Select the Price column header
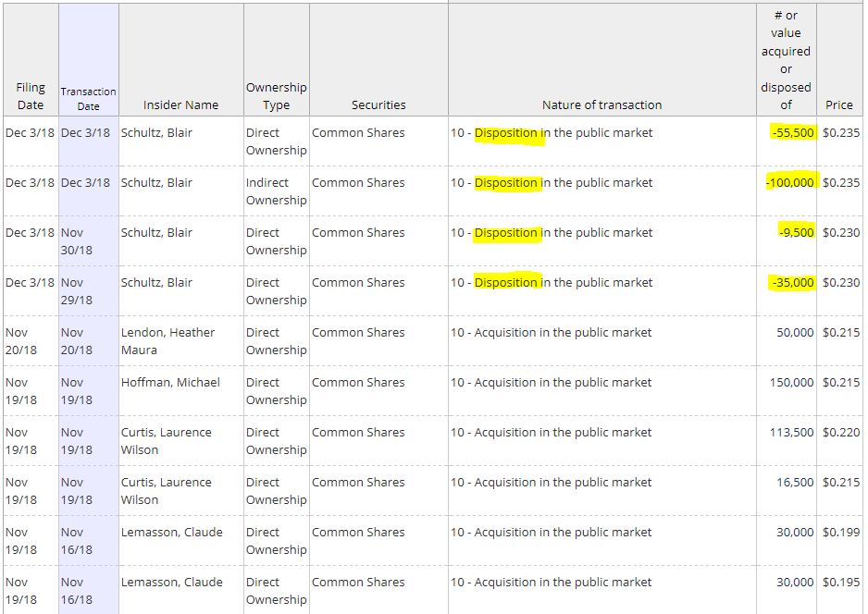The height and width of the screenshot is (614, 868). point(839,105)
